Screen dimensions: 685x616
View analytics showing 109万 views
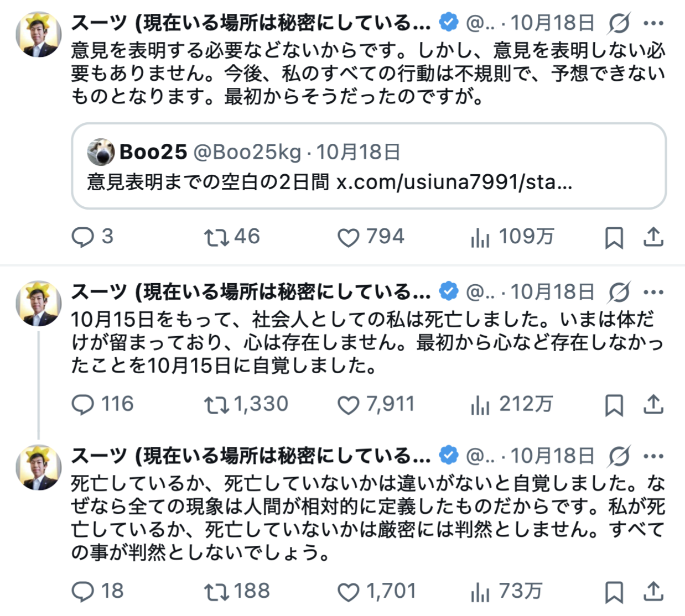pyautogui.click(x=480, y=238)
